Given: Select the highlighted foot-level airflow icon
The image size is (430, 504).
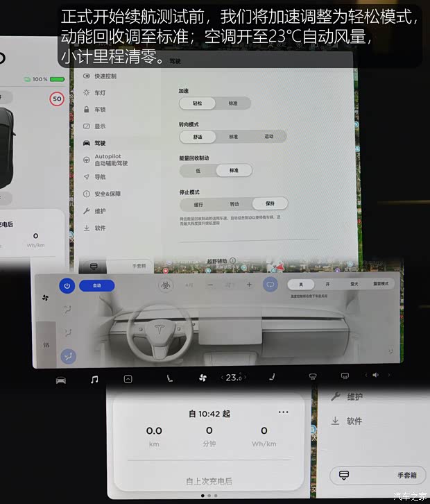Looking at the screenshot, I should click(69, 356).
